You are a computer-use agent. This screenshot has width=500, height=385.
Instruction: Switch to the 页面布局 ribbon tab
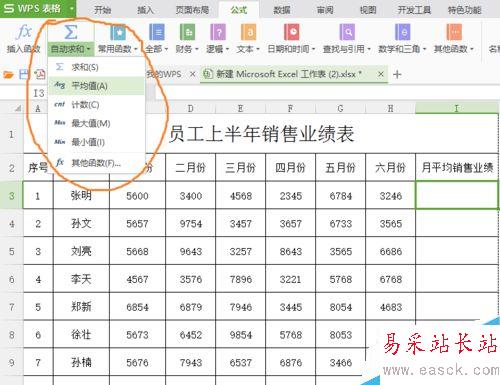click(x=192, y=9)
